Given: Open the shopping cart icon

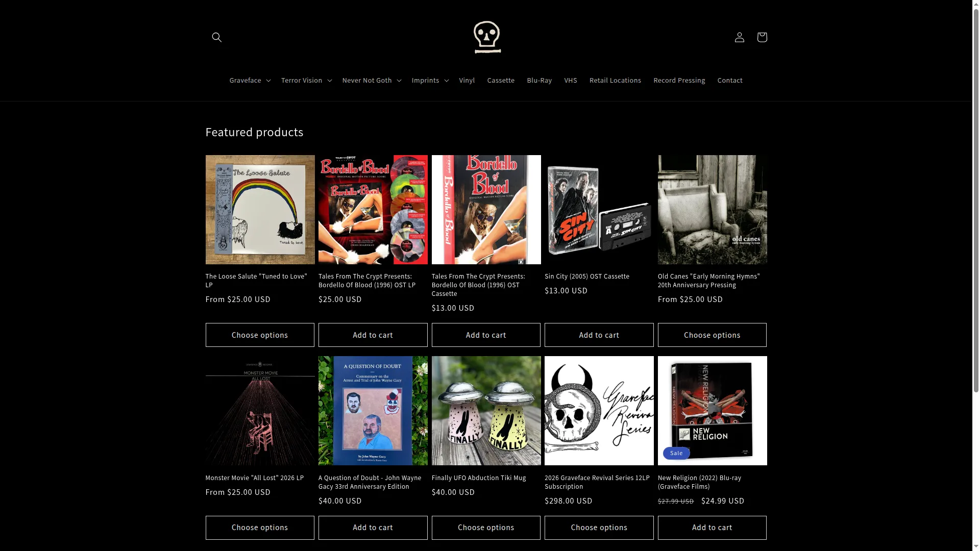Looking at the screenshot, I should pos(762,37).
